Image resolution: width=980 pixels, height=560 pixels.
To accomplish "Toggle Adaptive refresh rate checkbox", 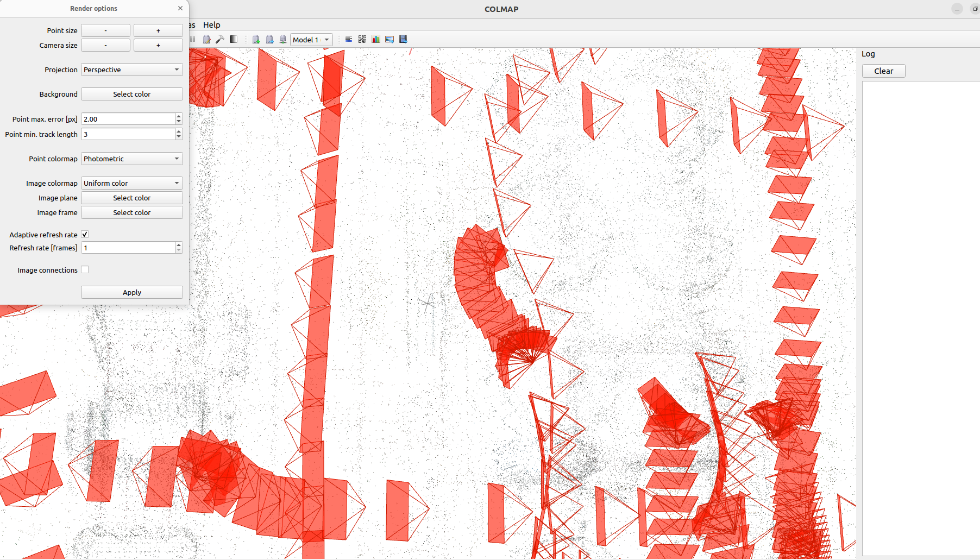I will (x=85, y=234).
